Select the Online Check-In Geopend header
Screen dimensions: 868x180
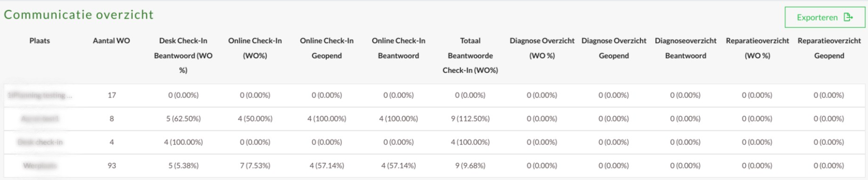point(326,48)
